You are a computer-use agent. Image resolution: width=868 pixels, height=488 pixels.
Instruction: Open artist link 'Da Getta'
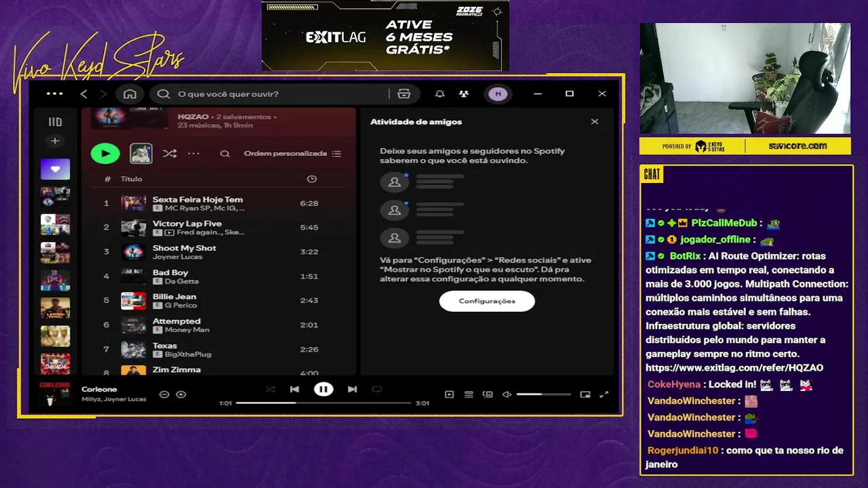pos(182,281)
